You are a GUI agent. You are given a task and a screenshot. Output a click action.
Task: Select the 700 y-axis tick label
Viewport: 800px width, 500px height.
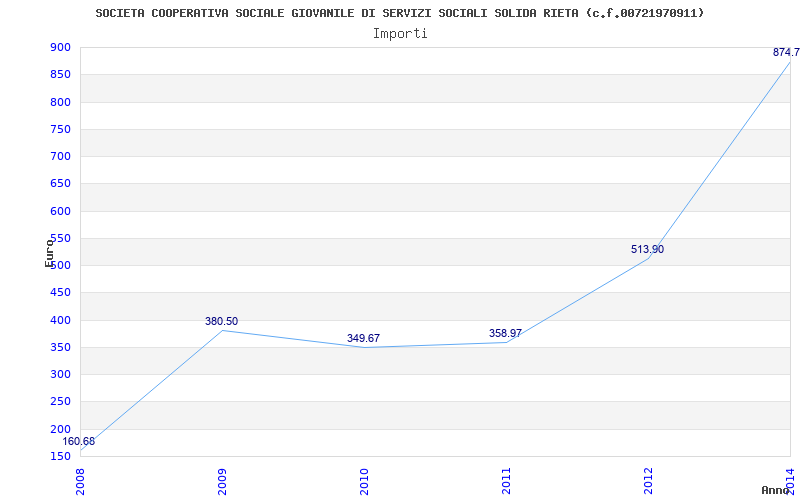coord(60,157)
